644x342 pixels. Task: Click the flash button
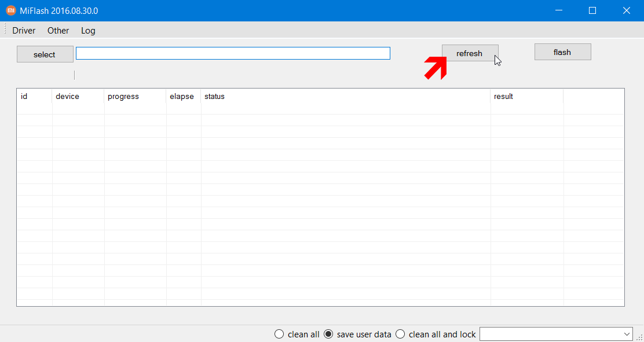562,52
